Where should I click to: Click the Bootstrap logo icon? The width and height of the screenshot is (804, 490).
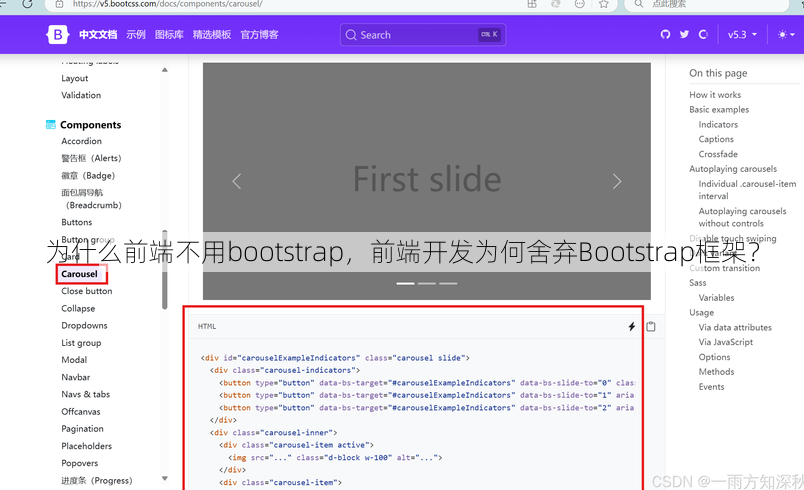[x=57, y=35]
